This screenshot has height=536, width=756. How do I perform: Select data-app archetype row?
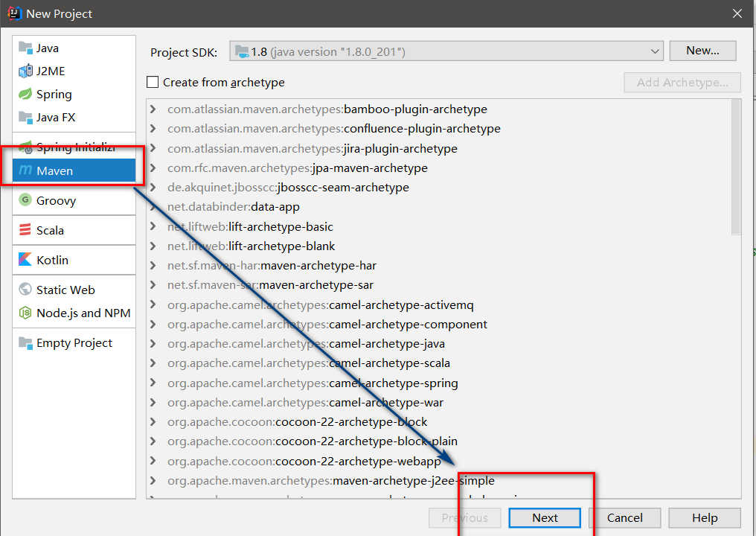(x=439, y=206)
